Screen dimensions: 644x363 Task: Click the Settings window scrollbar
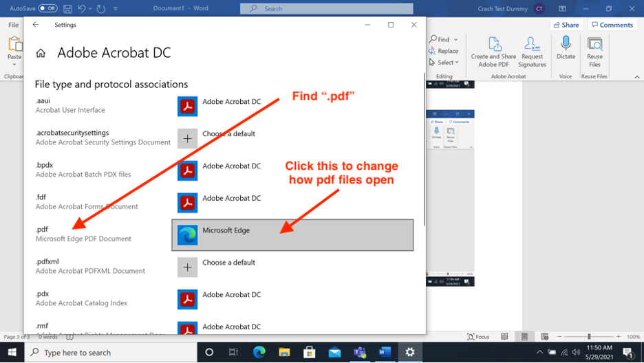[424, 150]
